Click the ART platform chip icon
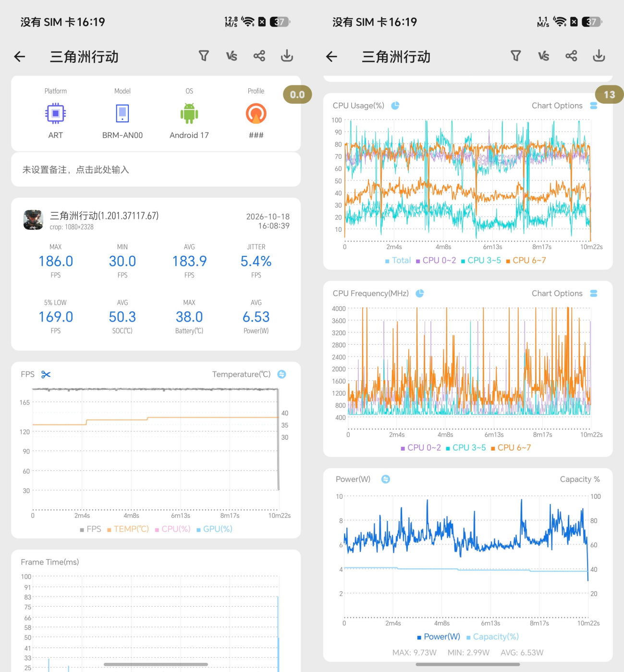Viewport: 624px width, 672px height. [x=56, y=114]
